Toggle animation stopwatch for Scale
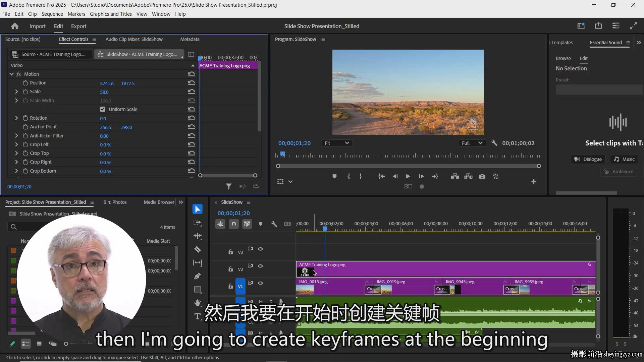Screen dimensions: 644x362 25,92
